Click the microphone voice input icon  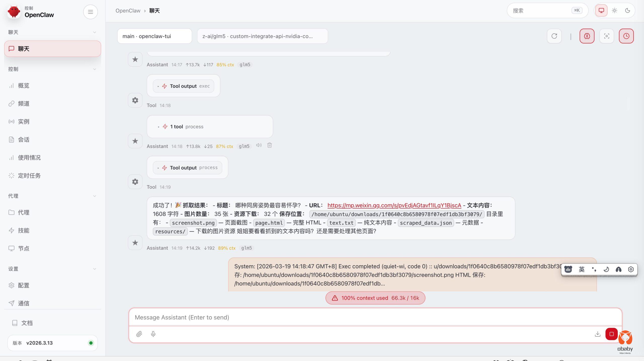coord(153,334)
